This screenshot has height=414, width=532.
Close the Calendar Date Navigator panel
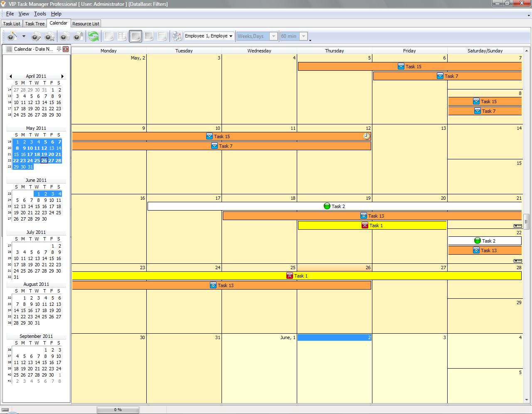[x=66, y=49]
